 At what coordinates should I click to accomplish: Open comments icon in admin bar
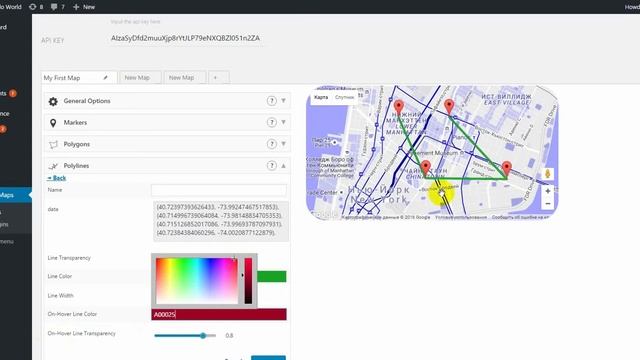54,7
